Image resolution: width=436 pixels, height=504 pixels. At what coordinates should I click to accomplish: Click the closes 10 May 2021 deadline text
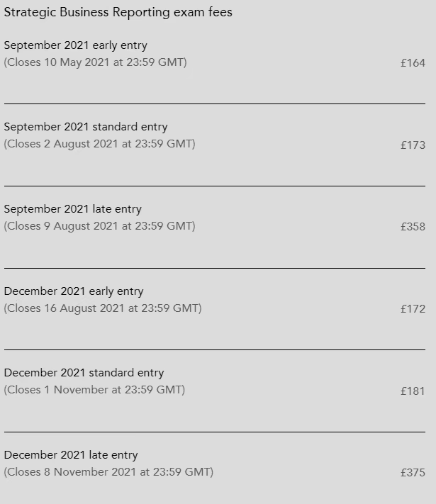95,62
